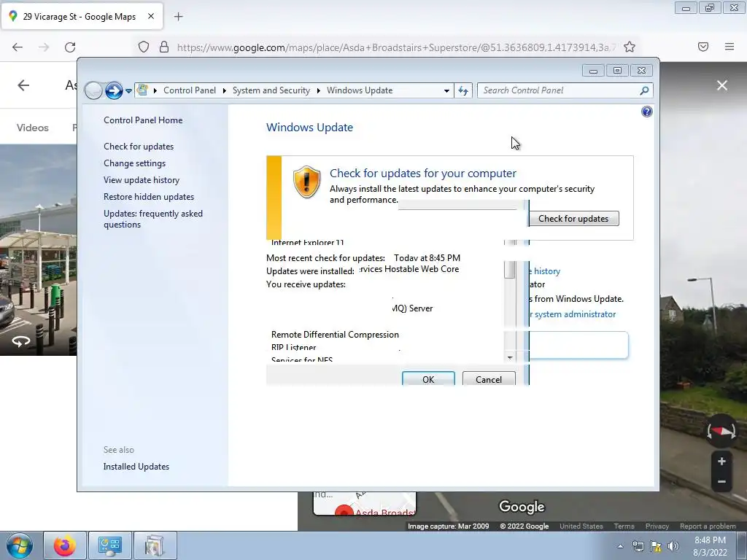Viewport: 747px width, 560px height.
Task: Close the 29 Vicarage St tab
Action: (151, 16)
